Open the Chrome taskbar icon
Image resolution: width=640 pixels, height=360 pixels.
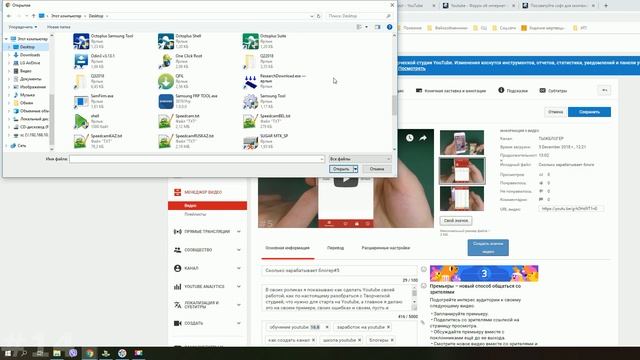click(x=89, y=353)
